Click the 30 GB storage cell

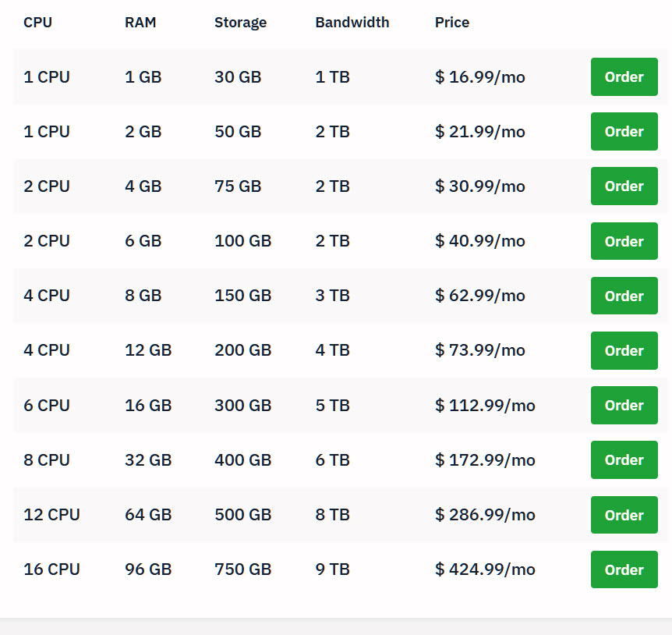click(x=238, y=77)
